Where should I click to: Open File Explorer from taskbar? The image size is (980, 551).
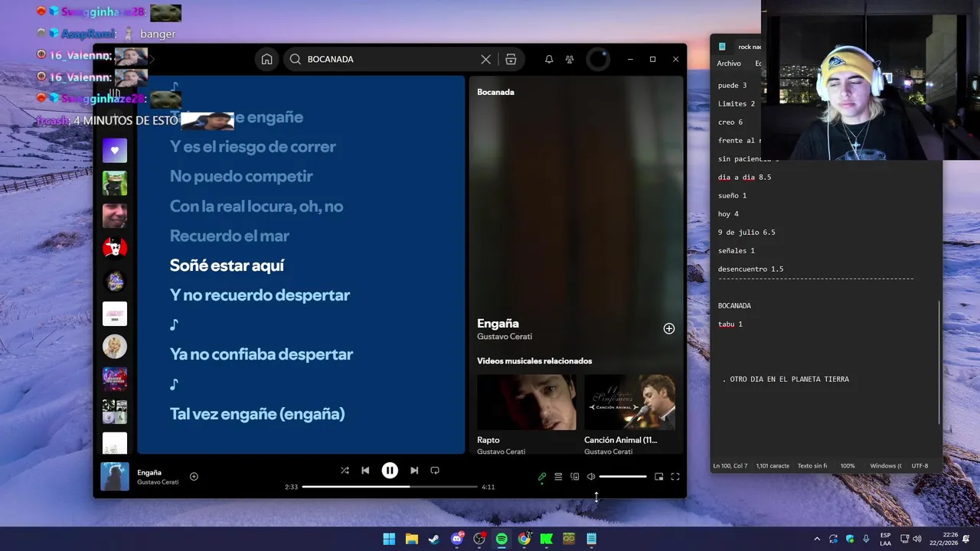pos(411,539)
